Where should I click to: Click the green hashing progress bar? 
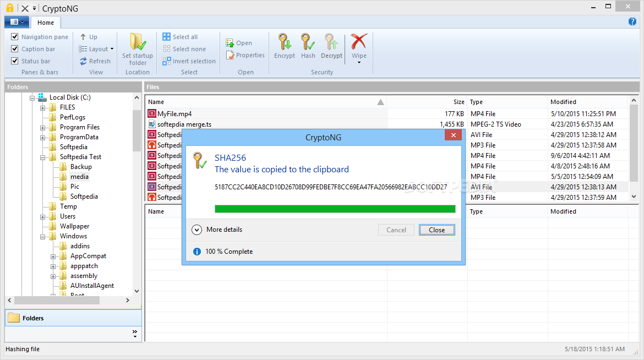pyautogui.click(x=335, y=209)
